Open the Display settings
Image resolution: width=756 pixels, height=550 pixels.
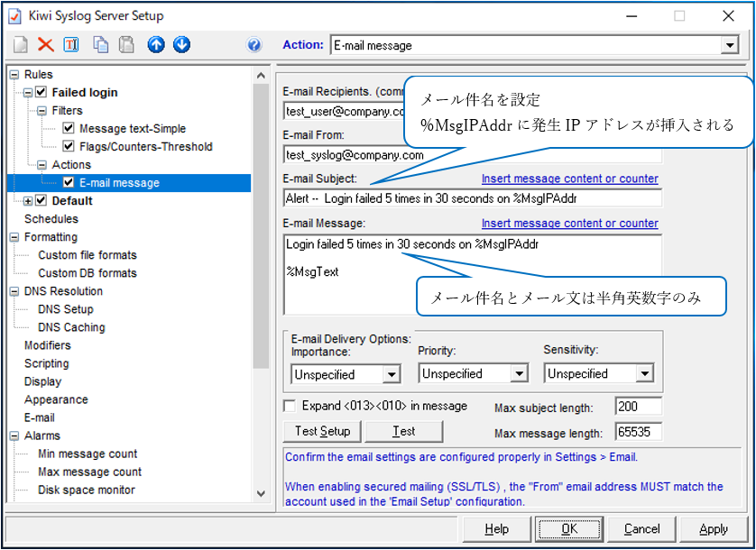(x=43, y=381)
